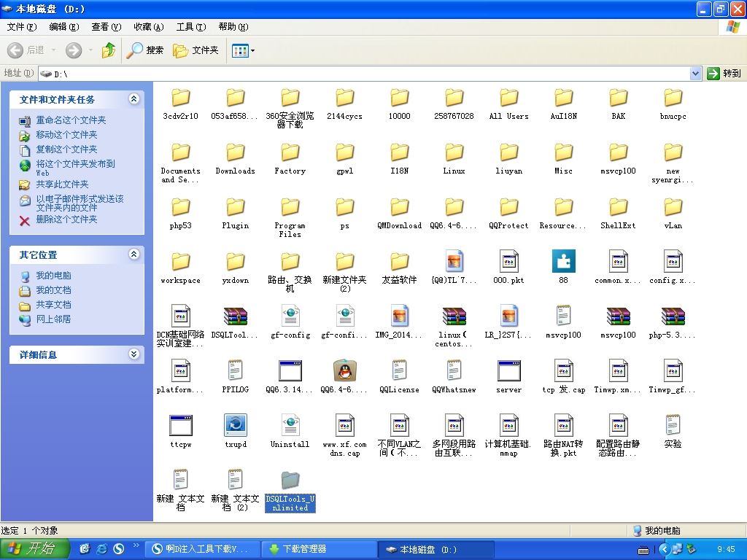This screenshot has height=560, width=747.
Task: Select the Downloads folder icon
Action: click(236, 152)
